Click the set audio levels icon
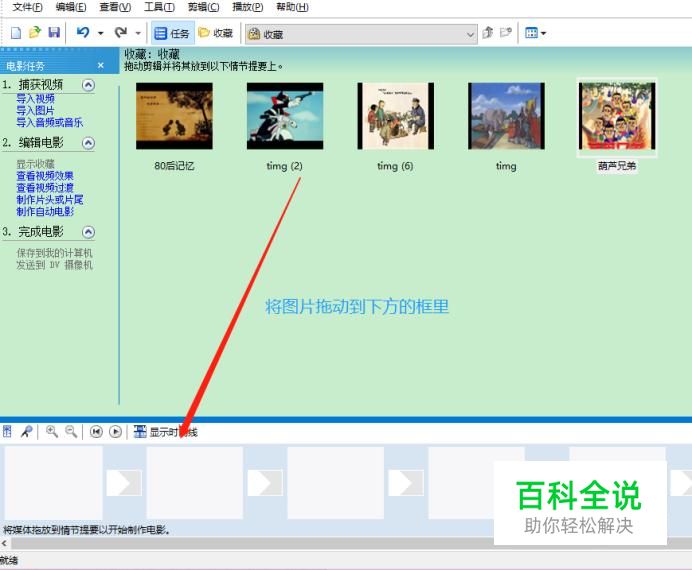 (8, 431)
